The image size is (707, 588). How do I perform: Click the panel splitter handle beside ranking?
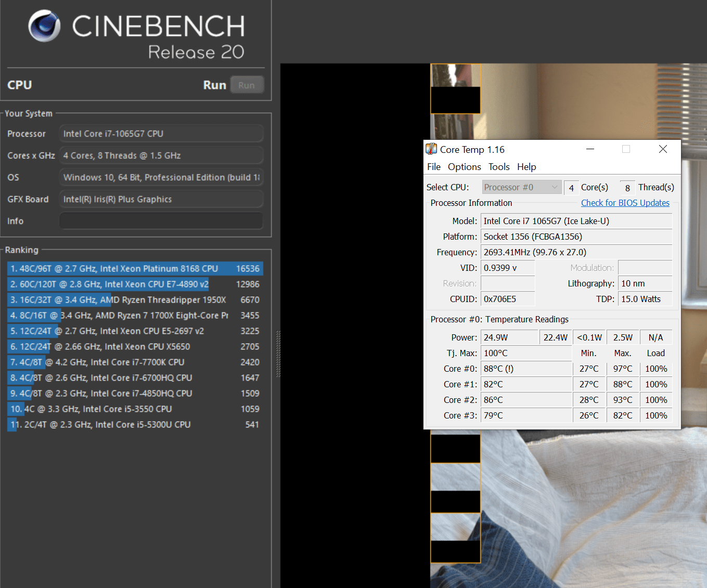[x=278, y=354]
